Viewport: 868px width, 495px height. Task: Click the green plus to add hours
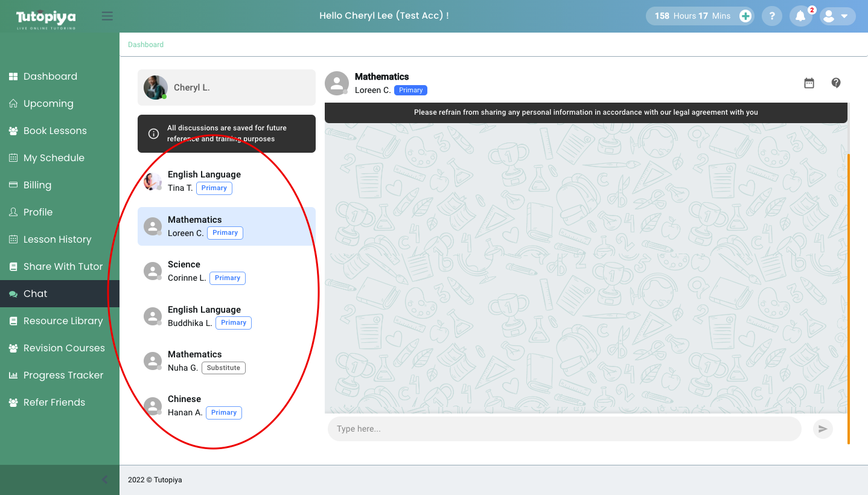coord(745,16)
